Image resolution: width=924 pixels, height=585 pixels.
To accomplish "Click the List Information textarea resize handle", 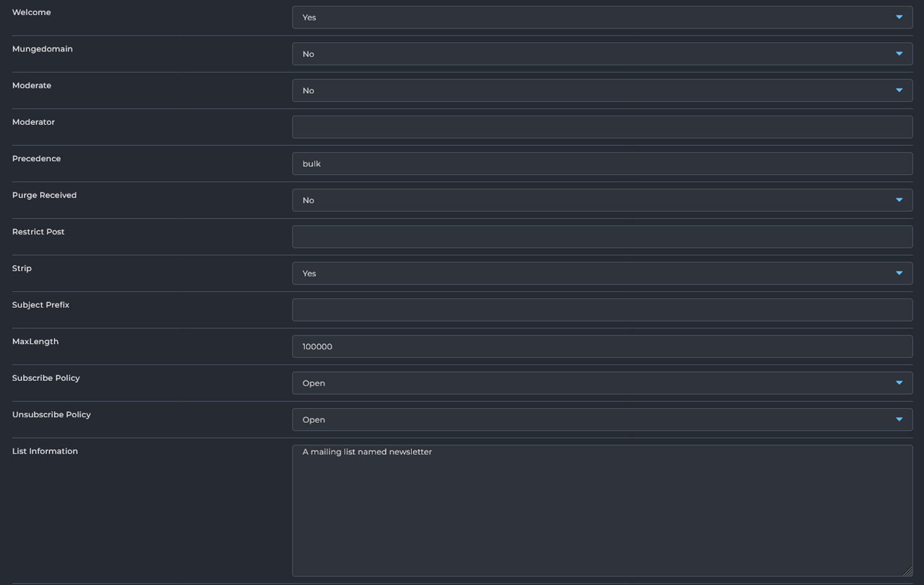I will 907,571.
